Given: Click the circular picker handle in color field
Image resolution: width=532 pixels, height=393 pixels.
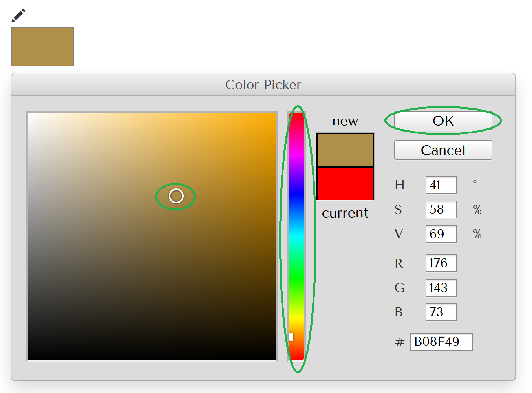Looking at the screenshot, I should pyautogui.click(x=176, y=196).
